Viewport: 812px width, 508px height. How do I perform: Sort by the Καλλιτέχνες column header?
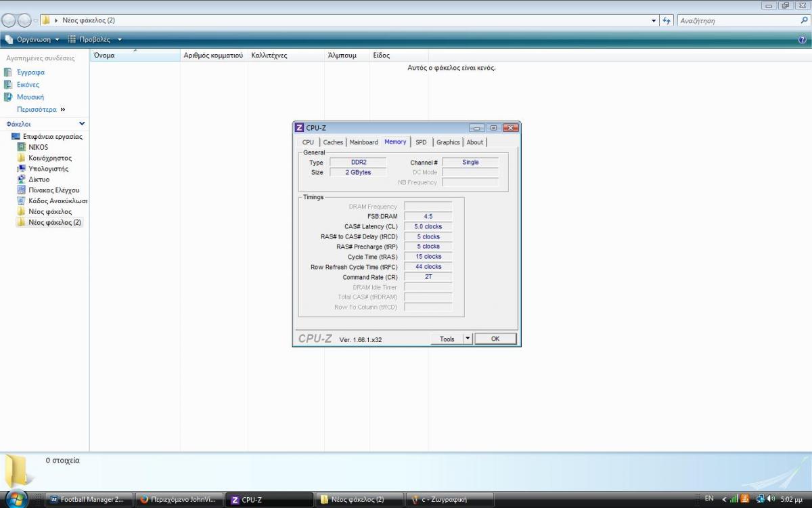286,55
